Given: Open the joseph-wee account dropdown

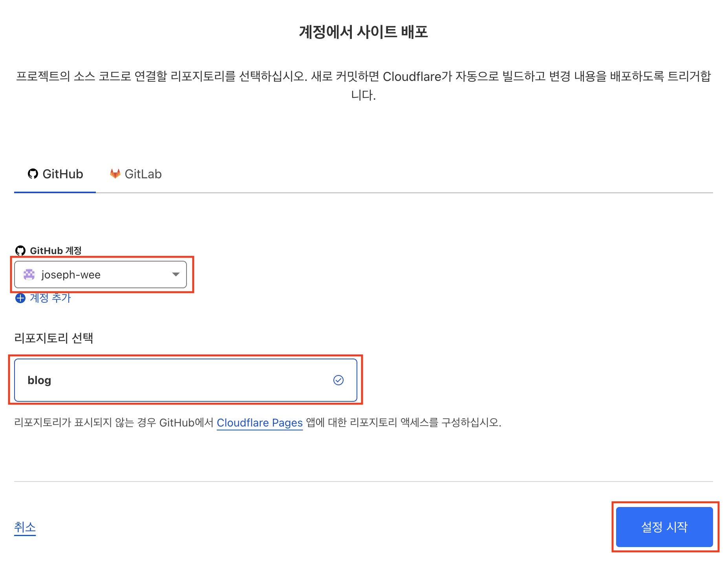Looking at the screenshot, I should (101, 275).
